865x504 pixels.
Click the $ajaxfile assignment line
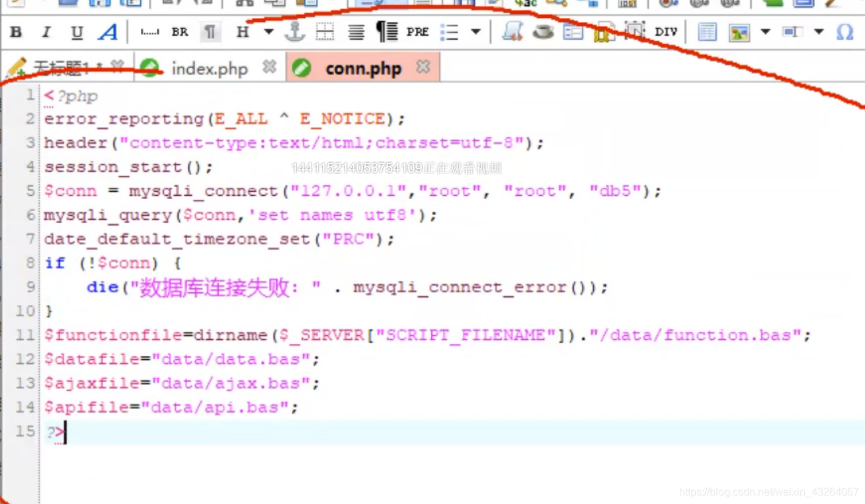(x=182, y=384)
